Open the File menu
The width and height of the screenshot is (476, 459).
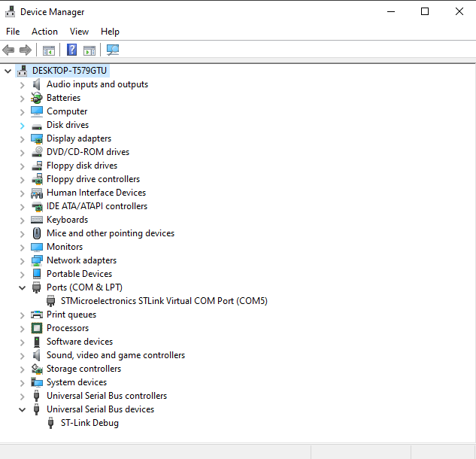tap(13, 32)
